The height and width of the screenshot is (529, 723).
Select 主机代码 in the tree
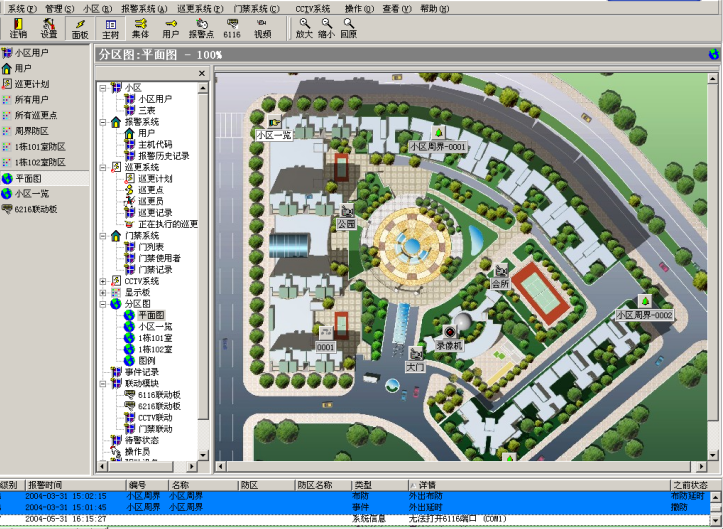click(155, 144)
